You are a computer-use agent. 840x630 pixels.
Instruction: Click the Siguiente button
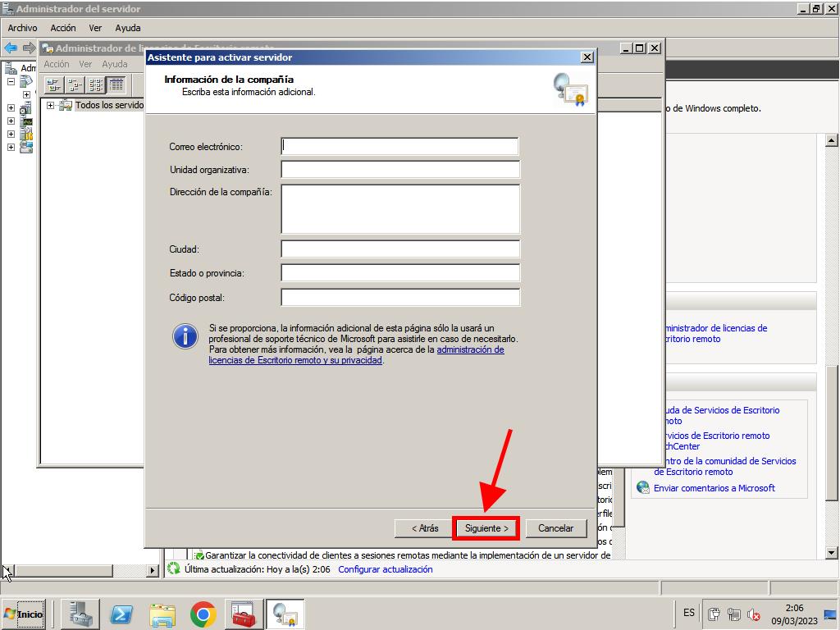[x=486, y=528]
